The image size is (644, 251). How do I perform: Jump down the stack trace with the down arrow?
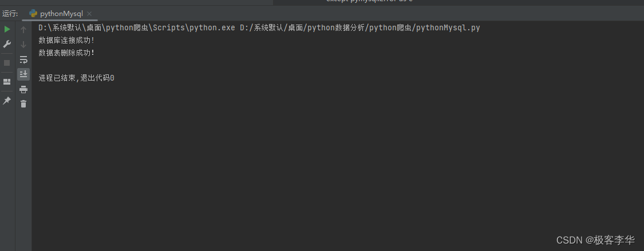pos(23,44)
